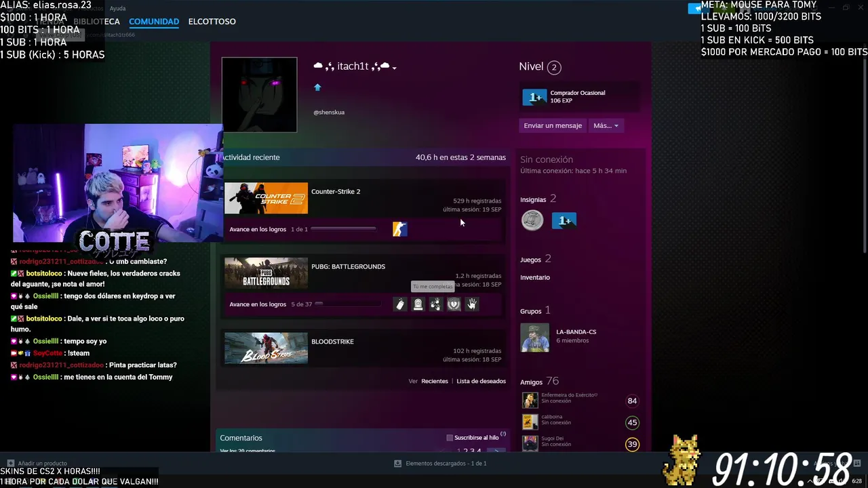Screen dimensions: 868x488
Task: Open the PUBG: BATTLEGROUNDS game banner
Action: coord(266,274)
